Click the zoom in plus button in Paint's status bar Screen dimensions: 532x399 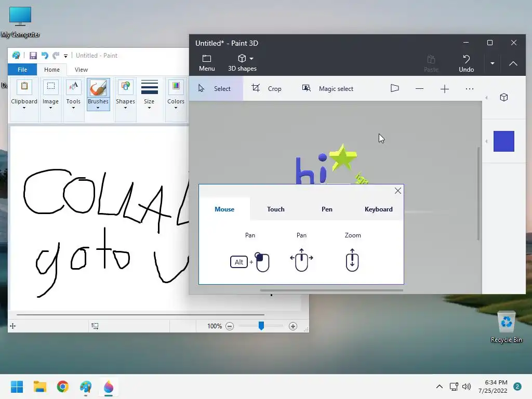click(293, 326)
